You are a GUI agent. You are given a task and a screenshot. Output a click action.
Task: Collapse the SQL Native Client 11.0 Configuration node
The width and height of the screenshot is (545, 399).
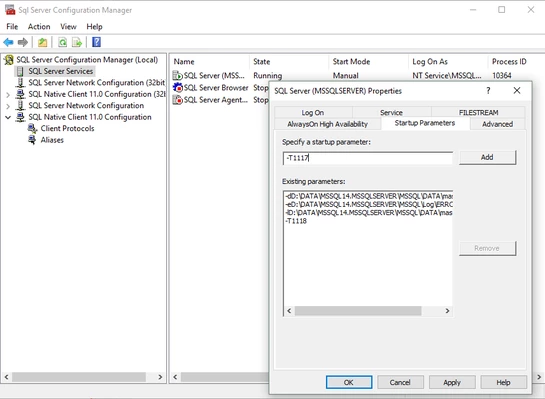tap(8, 117)
